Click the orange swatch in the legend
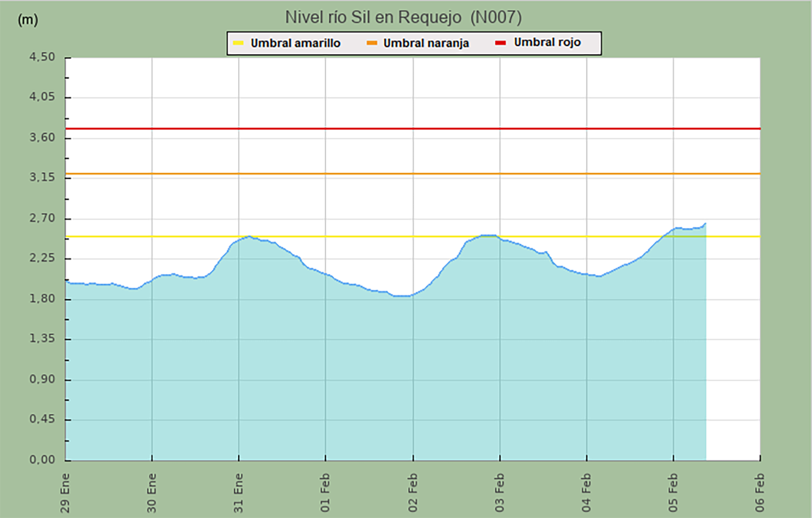Viewport: 812px width, 518px height. 371,43
